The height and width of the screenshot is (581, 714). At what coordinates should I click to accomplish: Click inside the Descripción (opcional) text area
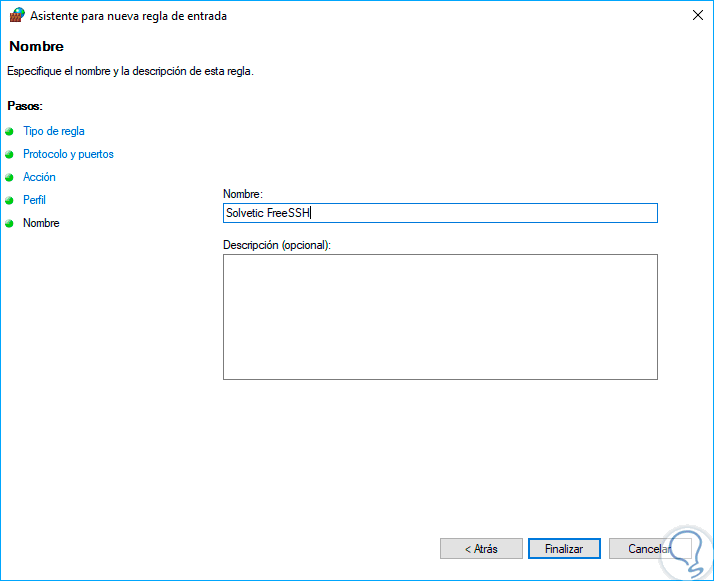[440, 317]
